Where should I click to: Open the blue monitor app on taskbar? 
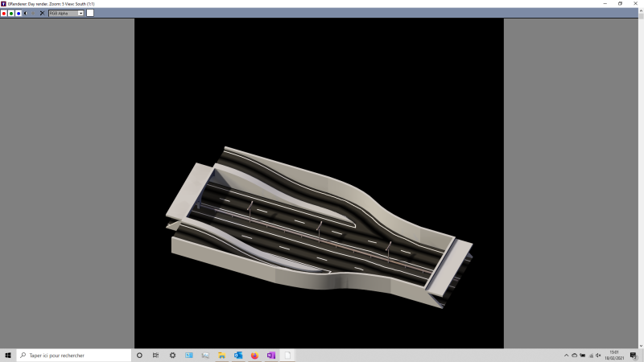click(189, 356)
